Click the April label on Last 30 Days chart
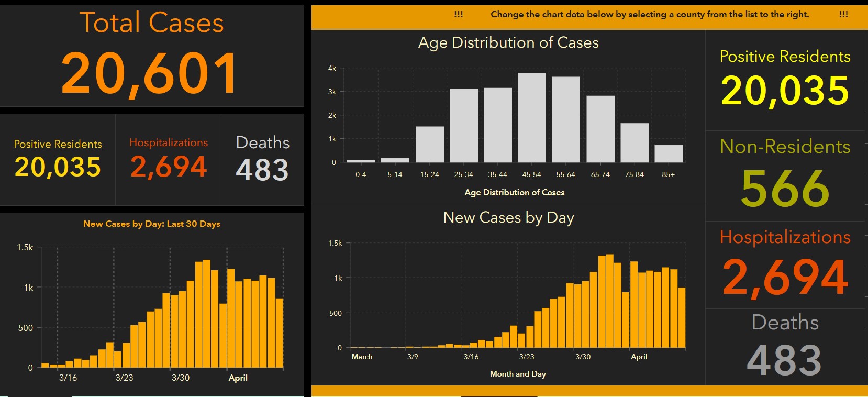 [x=238, y=378]
